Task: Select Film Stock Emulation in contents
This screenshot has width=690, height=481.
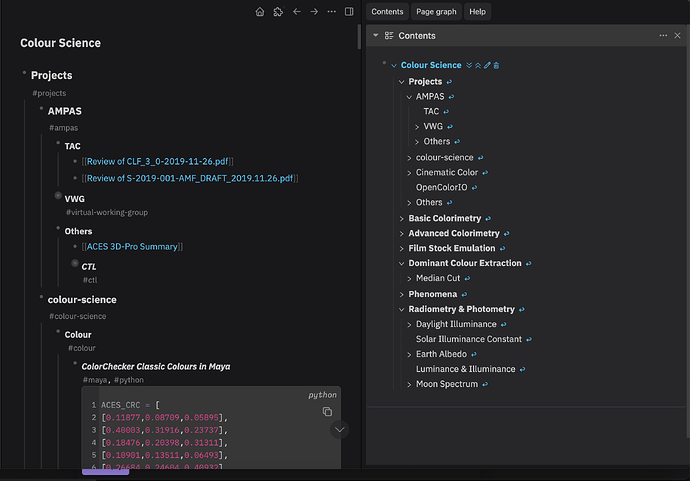Action: [451, 248]
